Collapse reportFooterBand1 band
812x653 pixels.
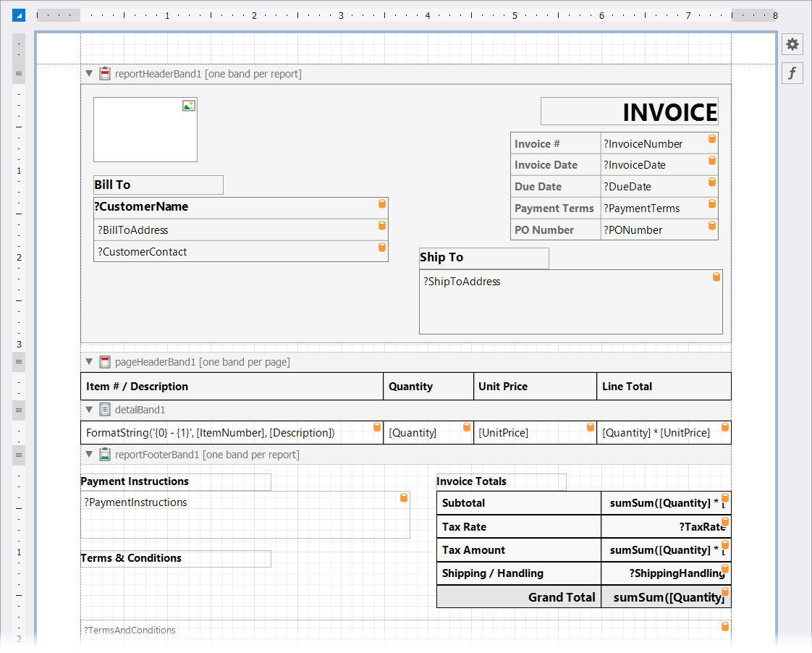tap(89, 454)
